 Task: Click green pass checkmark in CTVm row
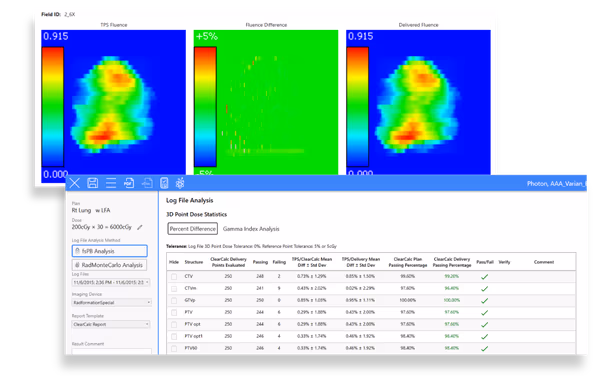click(484, 289)
